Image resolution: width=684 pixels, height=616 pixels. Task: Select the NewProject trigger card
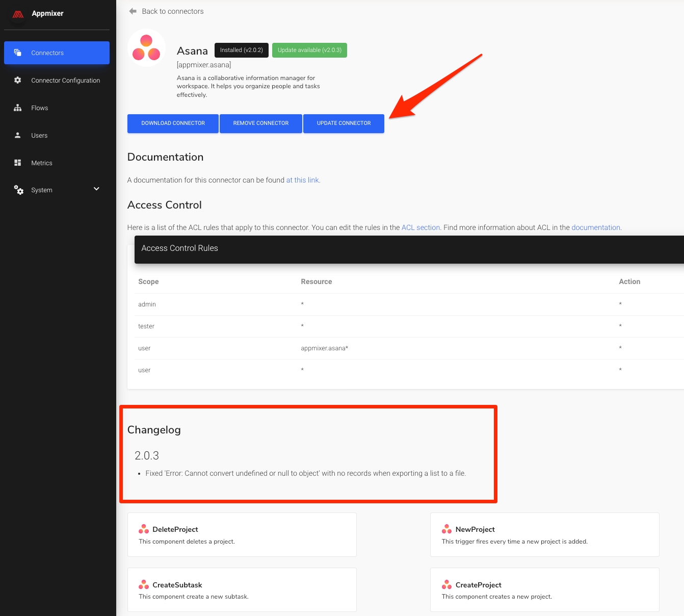pyautogui.click(x=544, y=534)
